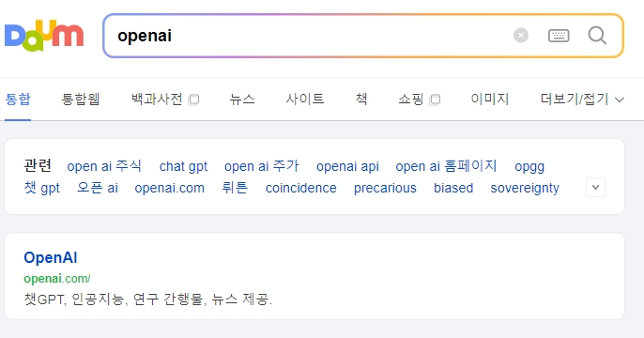Search related term chat gpt
Image resolution: width=644 pixels, height=338 pixels.
pyautogui.click(x=183, y=166)
